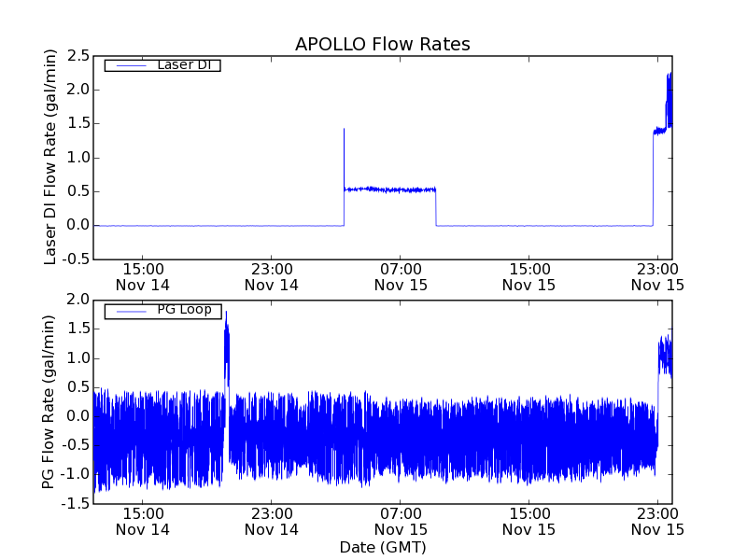Click the "Laser DI Flow Rate (gal/min)" axis label
The image size is (747, 560).
[x=50, y=157]
